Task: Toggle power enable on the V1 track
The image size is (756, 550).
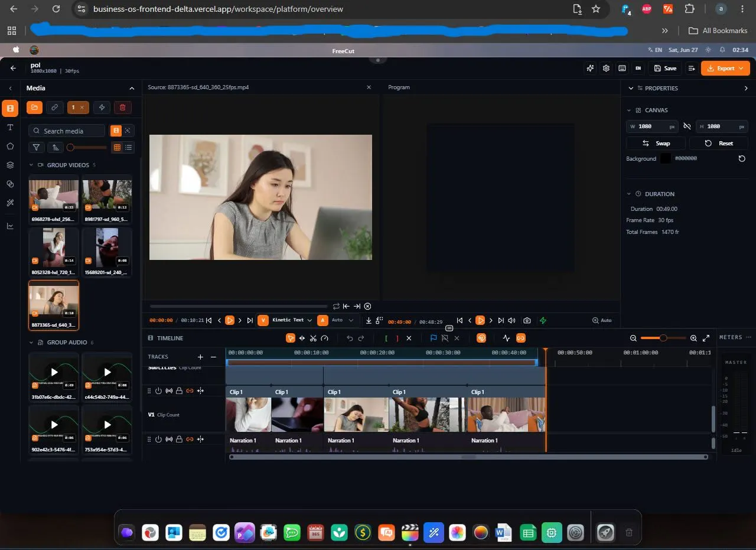Action: point(158,390)
